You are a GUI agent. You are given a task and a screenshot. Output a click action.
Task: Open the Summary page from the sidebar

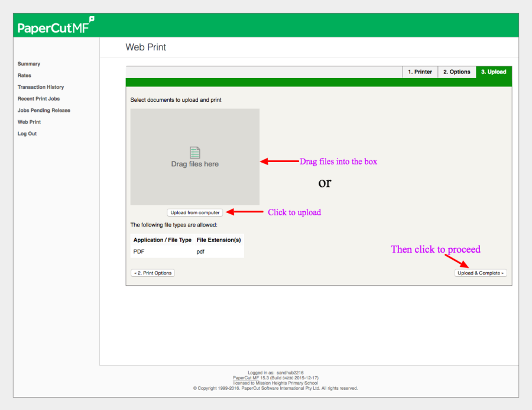click(x=29, y=64)
